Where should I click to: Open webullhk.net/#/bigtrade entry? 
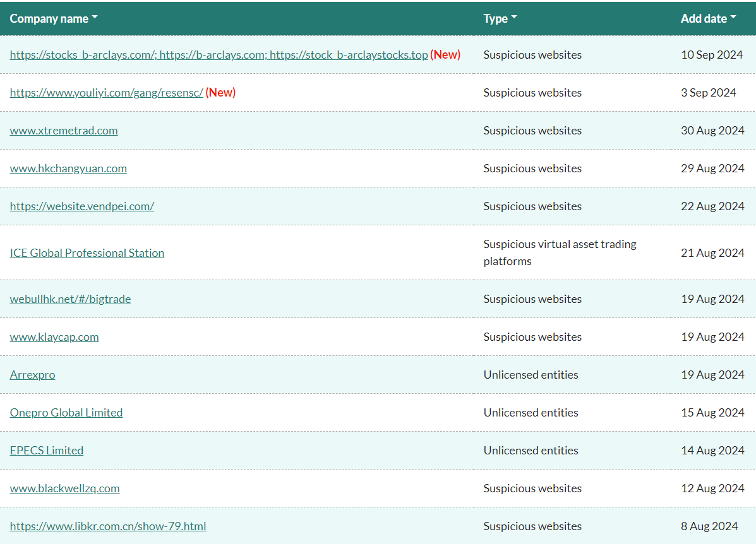(70, 299)
